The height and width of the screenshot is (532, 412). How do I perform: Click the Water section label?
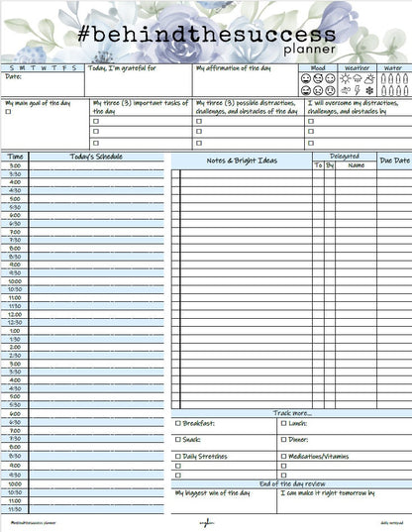393,67
